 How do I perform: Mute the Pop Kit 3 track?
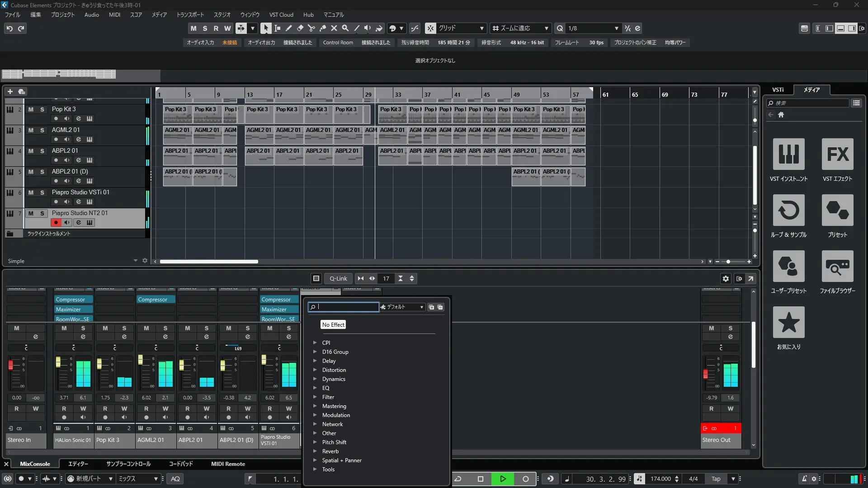[x=31, y=109]
